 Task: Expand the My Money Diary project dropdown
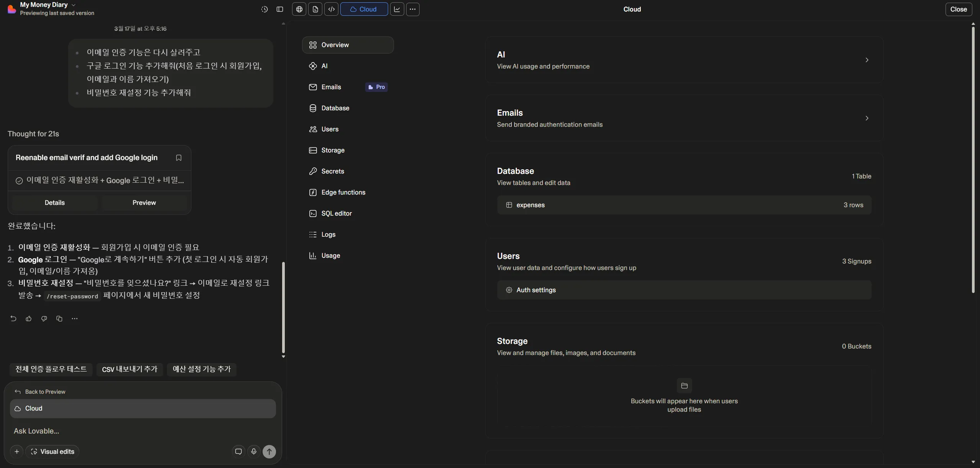click(73, 5)
